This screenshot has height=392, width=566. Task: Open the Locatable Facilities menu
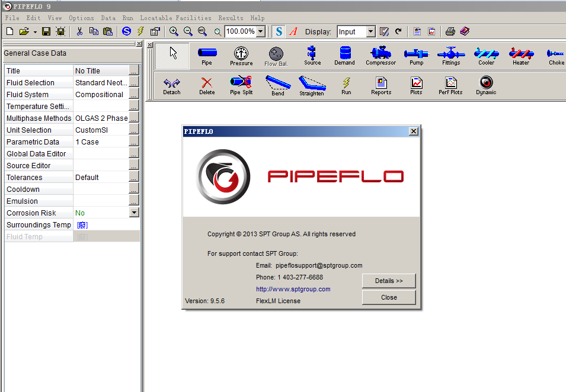[x=176, y=18]
